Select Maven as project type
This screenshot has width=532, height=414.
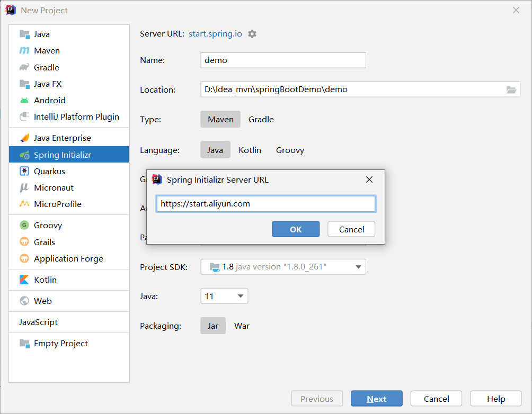coord(220,119)
